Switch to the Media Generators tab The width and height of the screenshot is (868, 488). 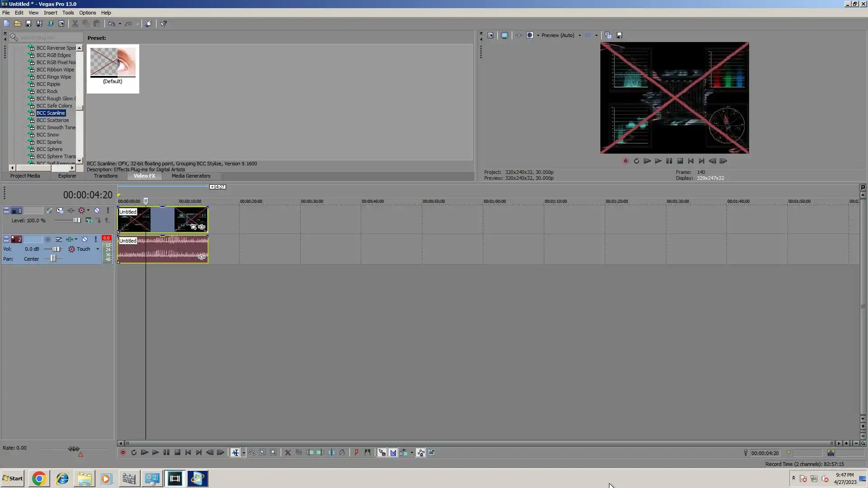(191, 176)
